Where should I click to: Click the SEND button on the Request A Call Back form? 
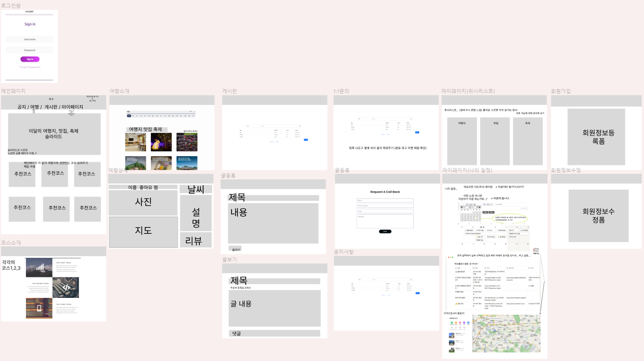tap(385, 231)
